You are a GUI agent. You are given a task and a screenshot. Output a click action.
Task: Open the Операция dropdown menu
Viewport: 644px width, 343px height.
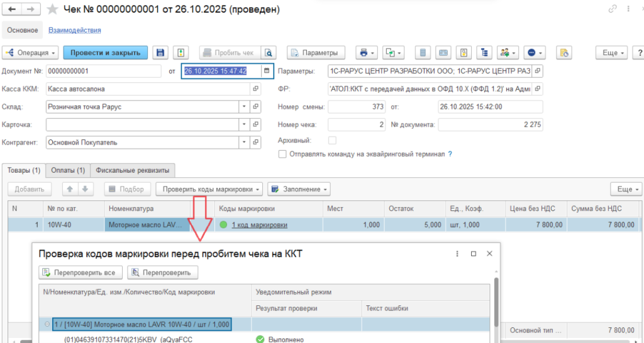pos(31,53)
